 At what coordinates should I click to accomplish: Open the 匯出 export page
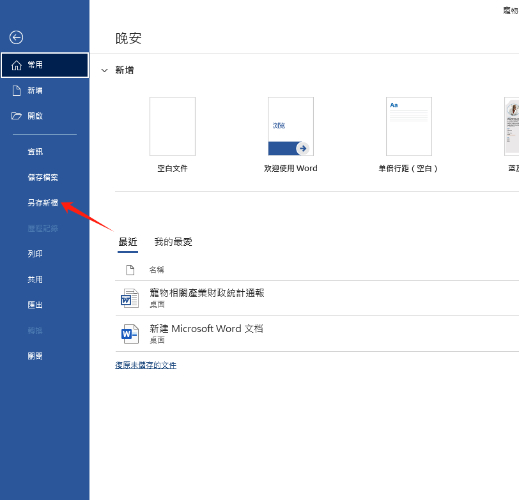click(35, 305)
